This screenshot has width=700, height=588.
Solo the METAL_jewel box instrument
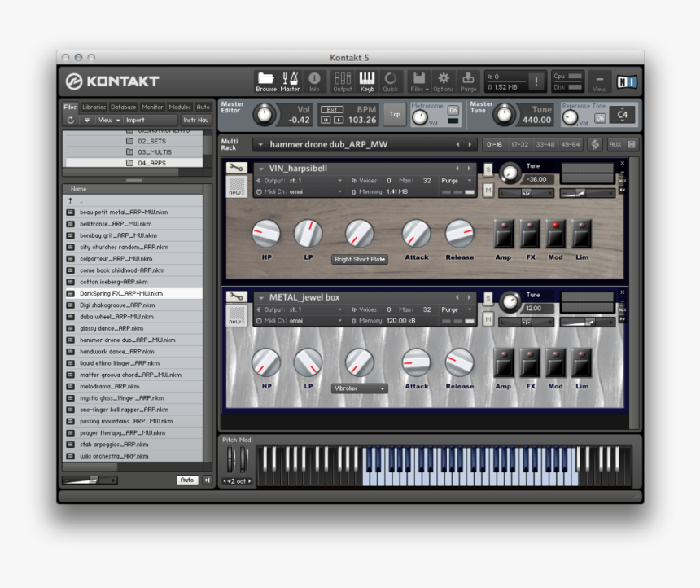pyautogui.click(x=488, y=298)
